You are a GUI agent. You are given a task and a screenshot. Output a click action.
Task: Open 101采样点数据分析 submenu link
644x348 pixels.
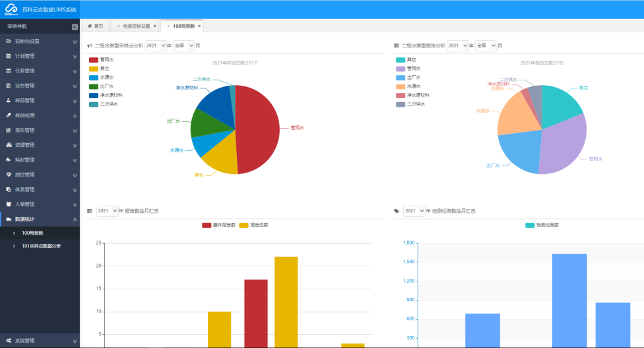[41, 246]
